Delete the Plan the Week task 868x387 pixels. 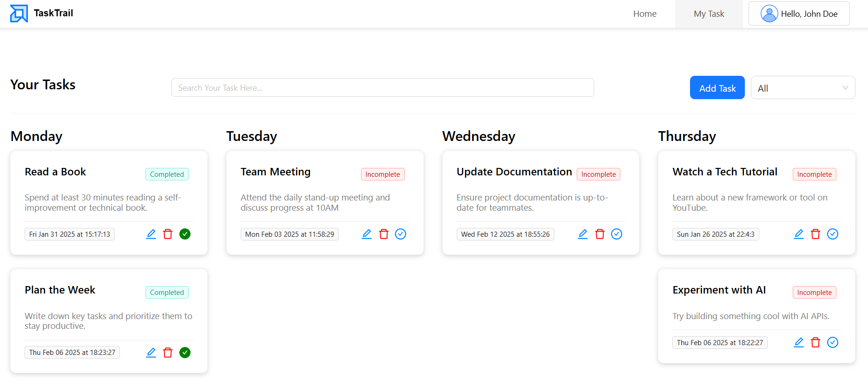point(168,352)
